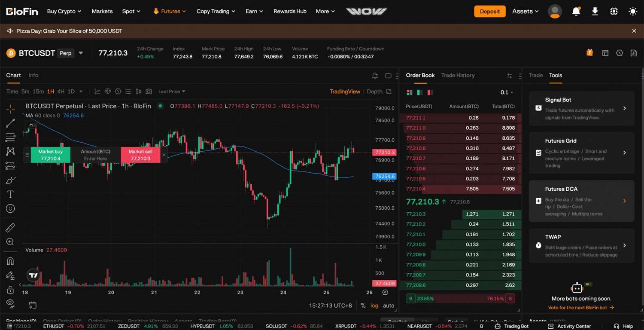Open chart indicators line icon

97,92
